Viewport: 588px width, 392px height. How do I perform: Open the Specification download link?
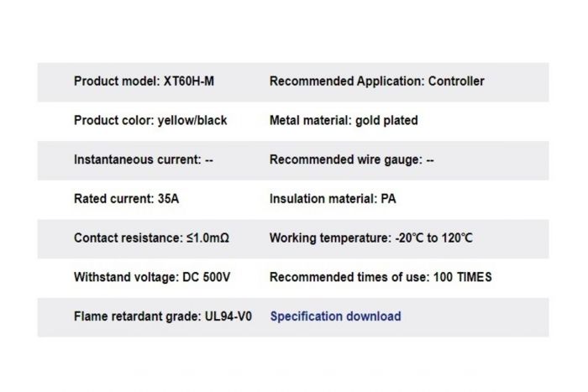pos(335,316)
